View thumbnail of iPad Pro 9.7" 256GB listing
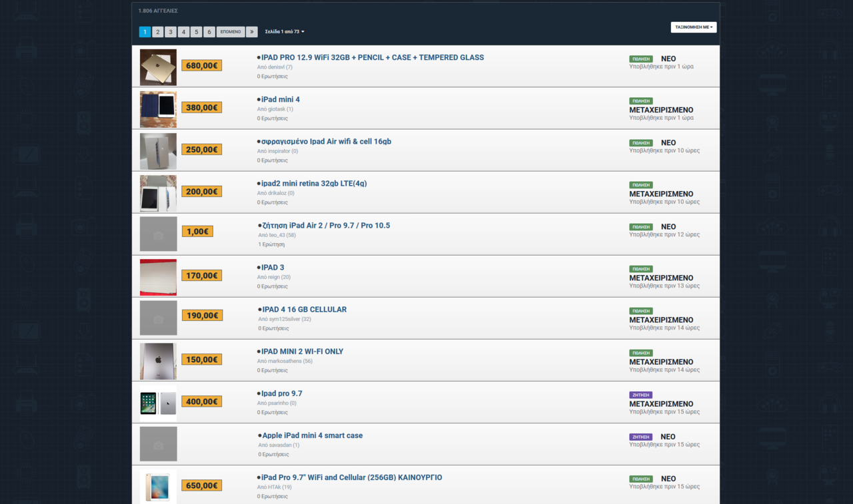The height and width of the screenshot is (504, 853). (158, 486)
